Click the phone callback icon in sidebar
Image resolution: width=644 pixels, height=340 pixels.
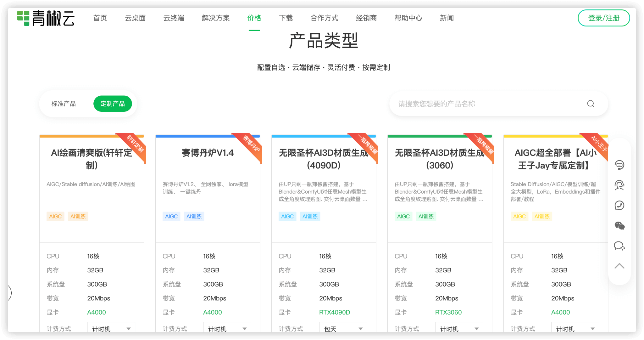click(x=619, y=205)
